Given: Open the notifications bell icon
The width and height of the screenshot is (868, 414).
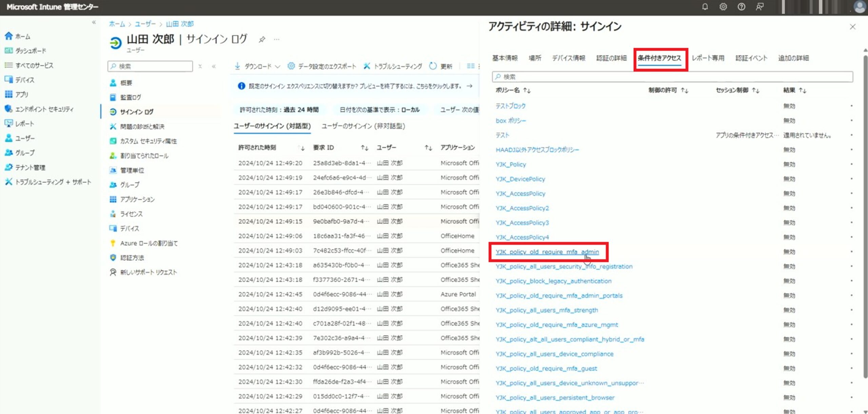Looking at the screenshot, I should [705, 6].
